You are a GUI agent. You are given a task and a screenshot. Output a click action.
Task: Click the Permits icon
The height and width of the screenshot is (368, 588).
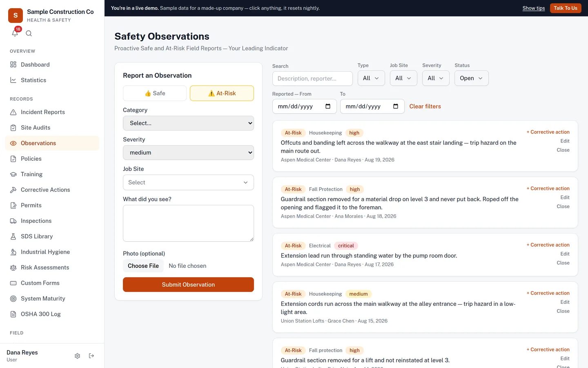(x=13, y=205)
